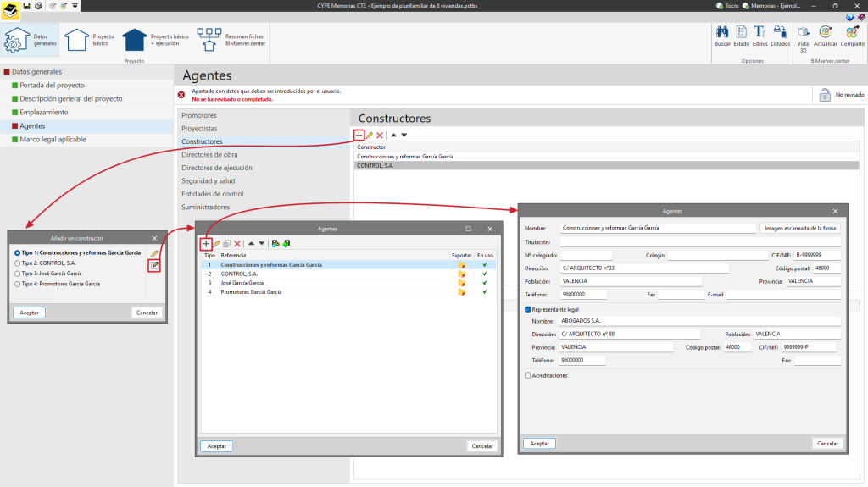Click Aceptar in Agentes list dialog
Viewport: 868px width, 487px height.
[216, 446]
